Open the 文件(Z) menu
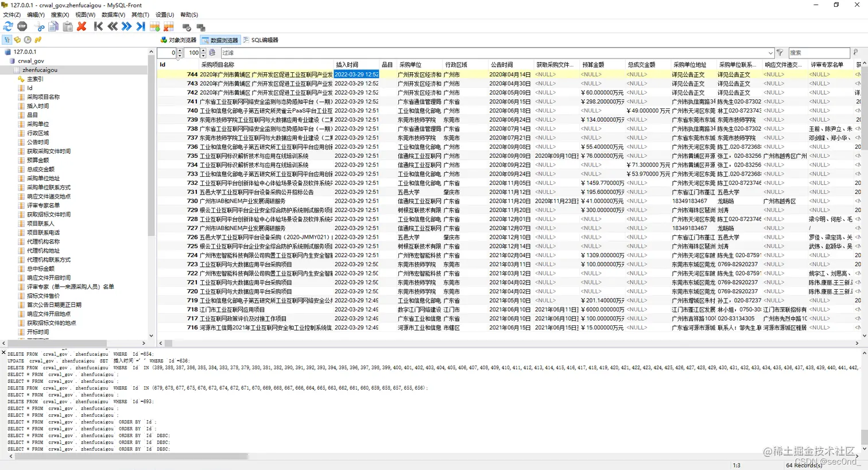The width and height of the screenshot is (868, 470). coord(12,15)
